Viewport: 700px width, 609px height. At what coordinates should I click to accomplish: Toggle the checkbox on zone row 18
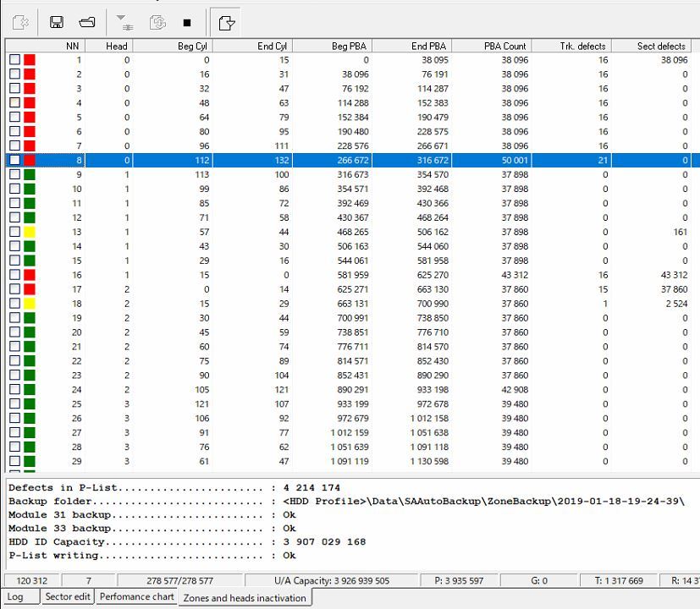click(14, 304)
